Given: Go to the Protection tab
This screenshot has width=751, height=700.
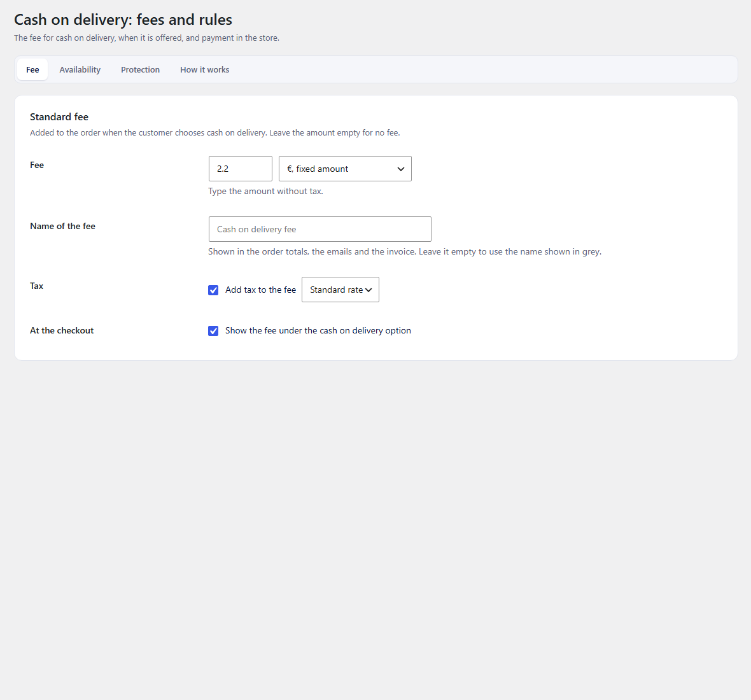Looking at the screenshot, I should [140, 69].
